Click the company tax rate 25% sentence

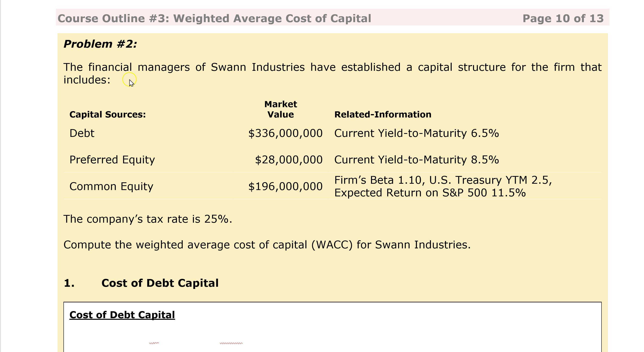coord(148,219)
